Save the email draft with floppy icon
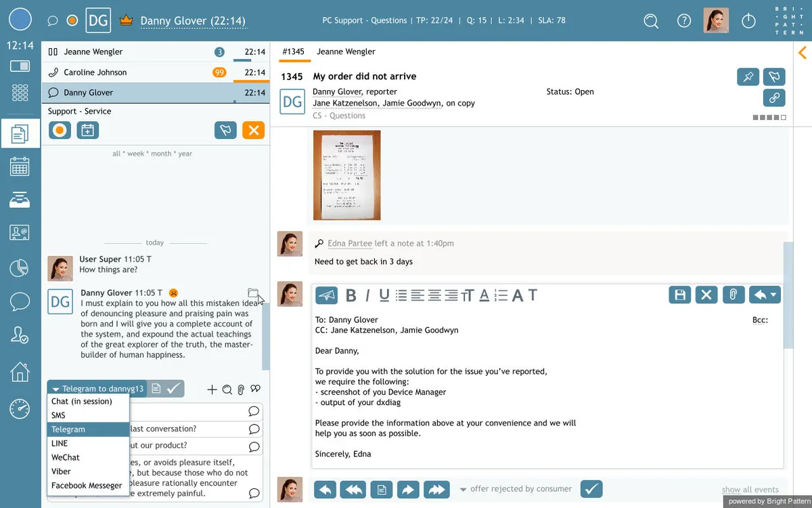The height and width of the screenshot is (508, 812). click(x=680, y=295)
